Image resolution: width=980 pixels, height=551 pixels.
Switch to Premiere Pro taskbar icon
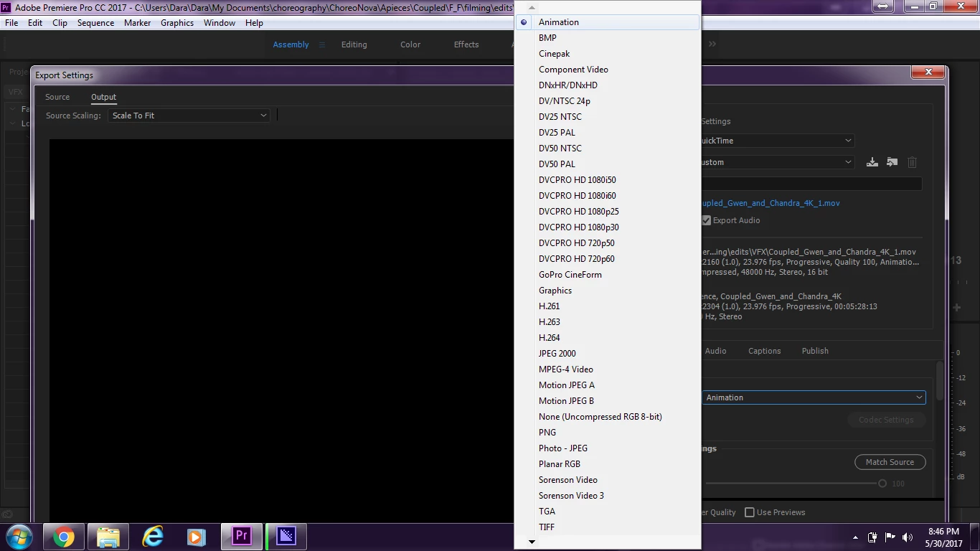tap(242, 537)
